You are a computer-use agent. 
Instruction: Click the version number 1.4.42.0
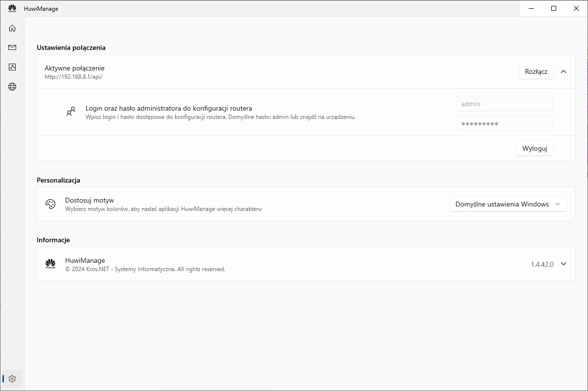(x=542, y=264)
